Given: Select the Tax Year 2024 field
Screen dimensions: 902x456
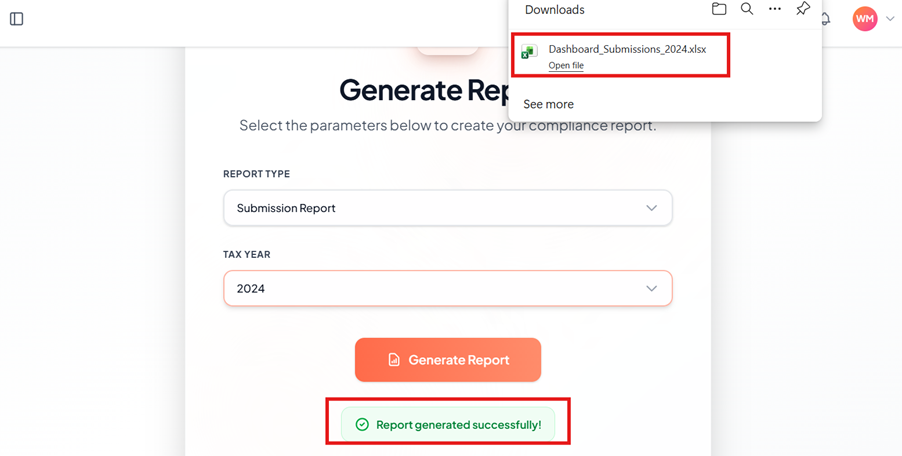Looking at the screenshot, I should tap(430, 289).
